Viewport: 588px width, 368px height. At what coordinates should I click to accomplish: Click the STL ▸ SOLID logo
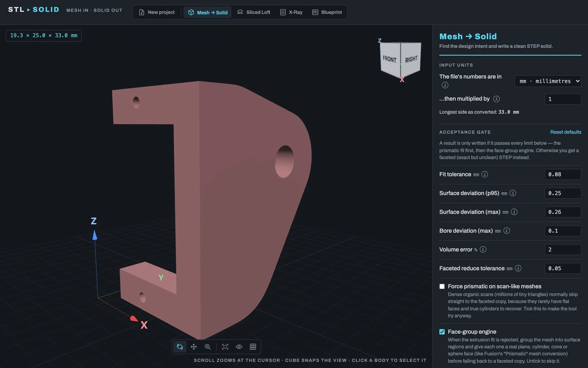(34, 9)
